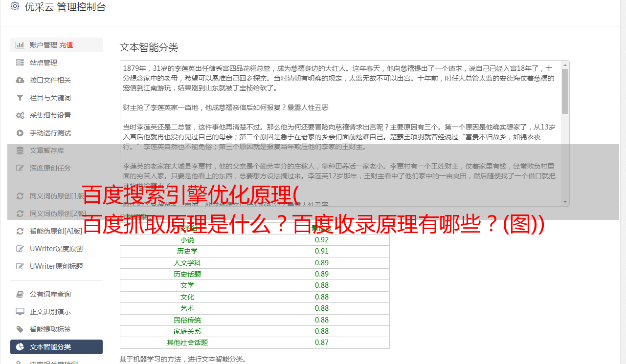Click the bar chart icon for 账户管理

pos(20,45)
